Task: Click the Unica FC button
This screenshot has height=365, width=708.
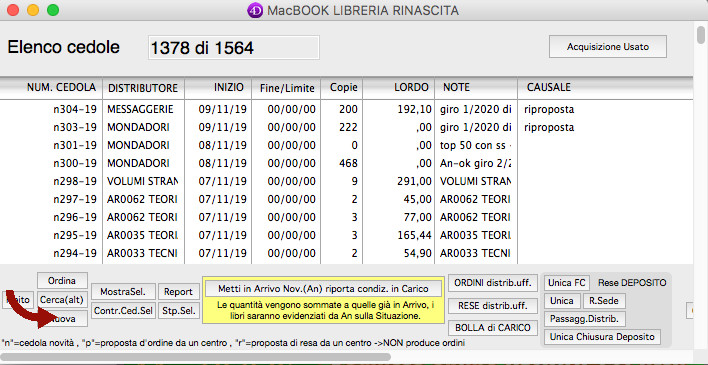Action: pos(567,283)
